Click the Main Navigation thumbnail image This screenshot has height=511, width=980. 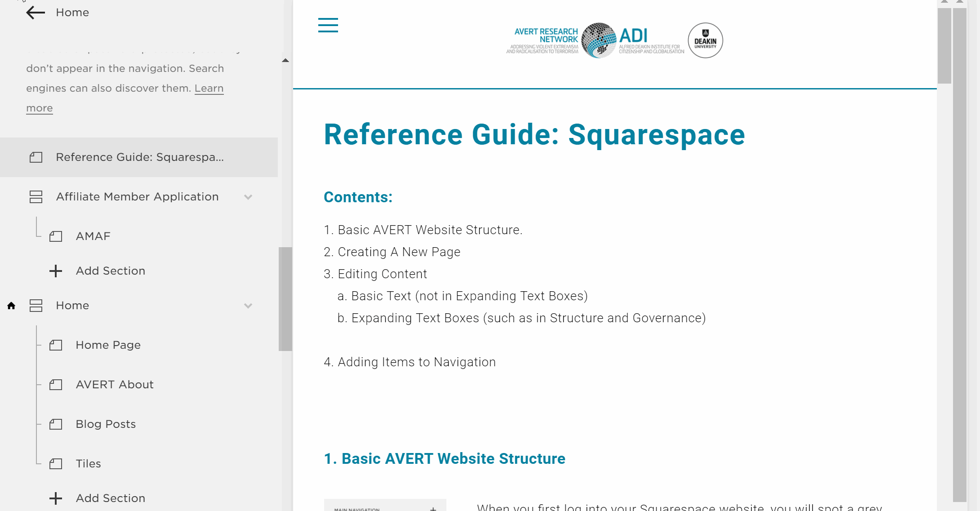click(385, 505)
